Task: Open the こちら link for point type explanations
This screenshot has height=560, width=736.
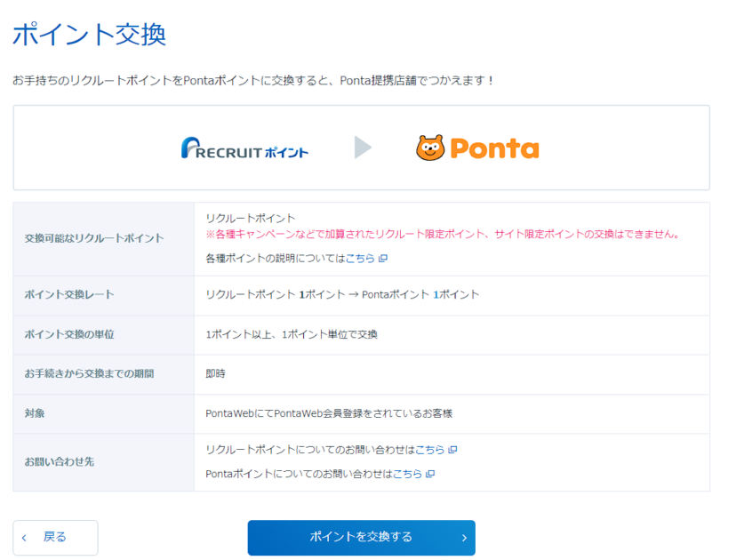Action: coord(363,258)
